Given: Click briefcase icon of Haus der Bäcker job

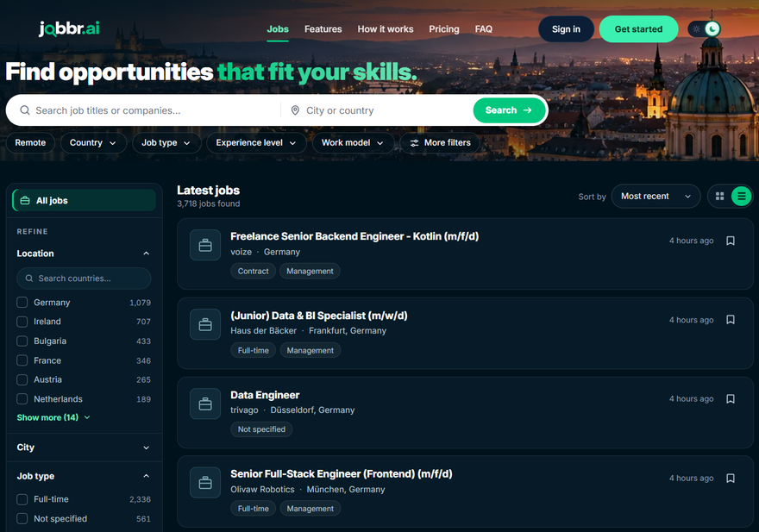Looking at the screenshot, I should pyautogui.click(x=205, y=324).
